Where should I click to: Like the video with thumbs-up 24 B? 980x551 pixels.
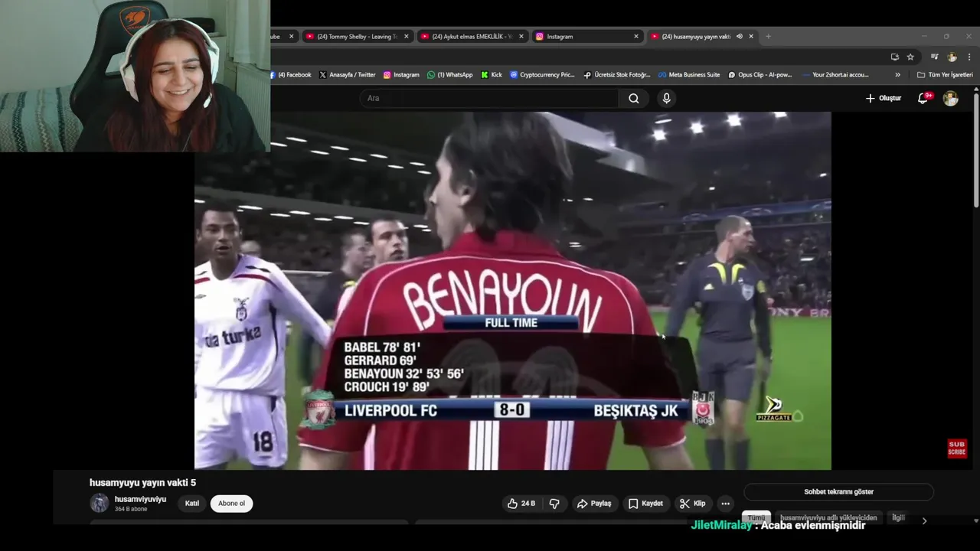pos(521,504)
